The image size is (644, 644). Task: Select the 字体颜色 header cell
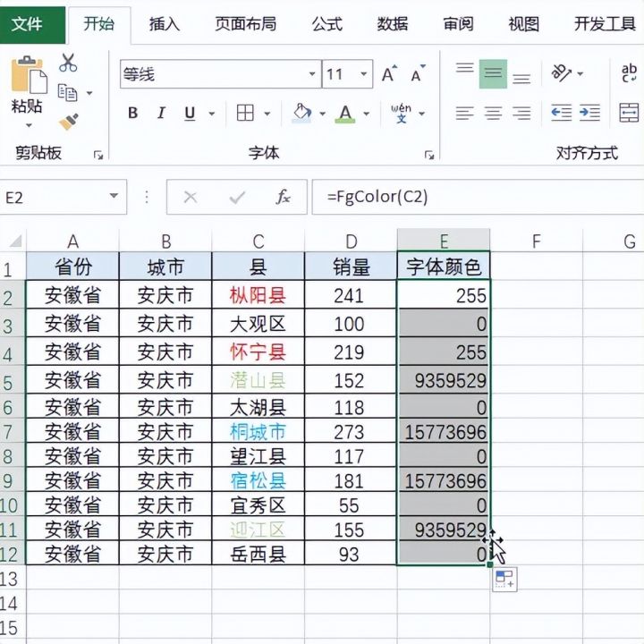click(444, 267)
